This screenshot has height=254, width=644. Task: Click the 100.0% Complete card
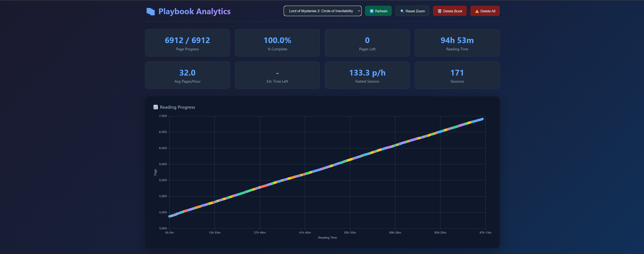[x=277, y=43]
